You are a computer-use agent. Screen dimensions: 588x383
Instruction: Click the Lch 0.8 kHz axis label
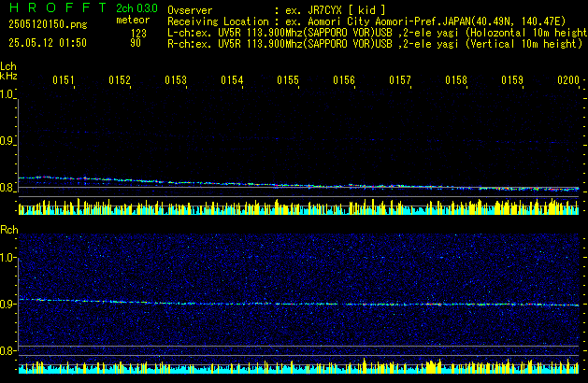pyautogui.click(x=7, y=188)
